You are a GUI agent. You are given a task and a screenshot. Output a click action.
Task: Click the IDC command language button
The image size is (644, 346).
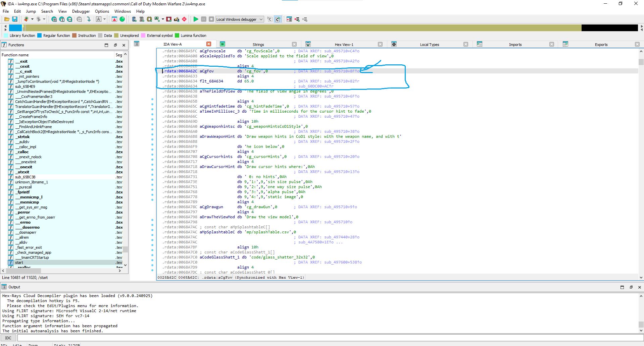click(8, 338)
